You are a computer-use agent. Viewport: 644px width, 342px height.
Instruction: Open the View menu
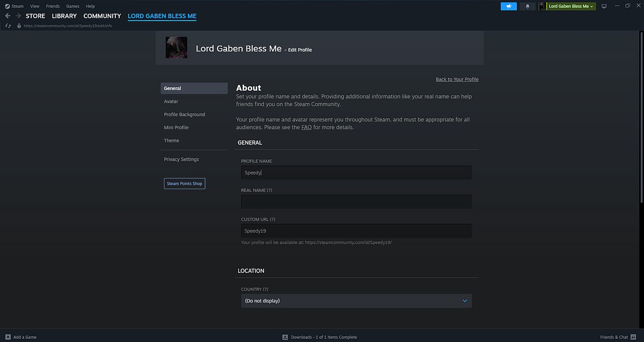pyautogui.click(x=35, y=6)
